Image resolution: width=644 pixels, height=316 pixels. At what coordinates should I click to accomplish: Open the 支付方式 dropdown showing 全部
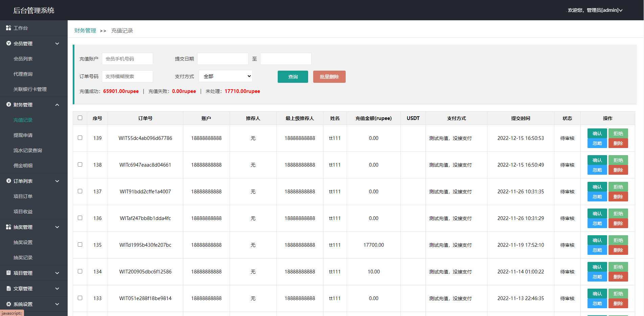(226, 76)
